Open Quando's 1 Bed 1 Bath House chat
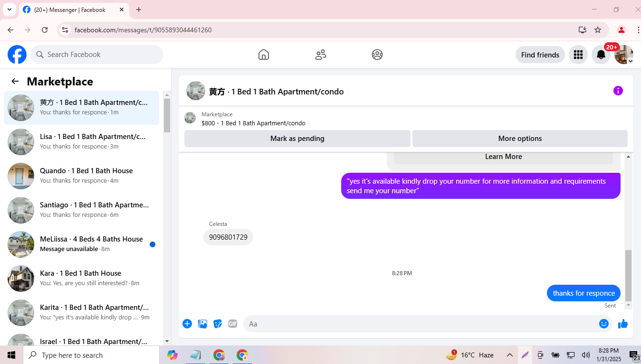The width and height of the screenshot is (641, 364). tap(81, 176)
